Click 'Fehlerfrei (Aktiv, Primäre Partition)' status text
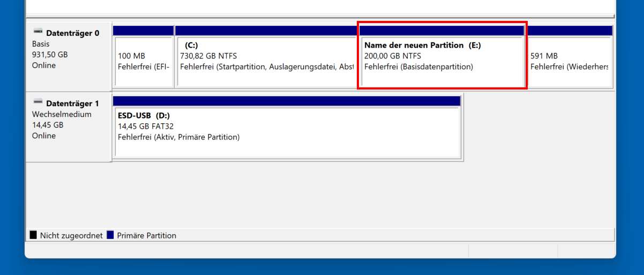Screen dimensions: 644x275 (178, 137)
